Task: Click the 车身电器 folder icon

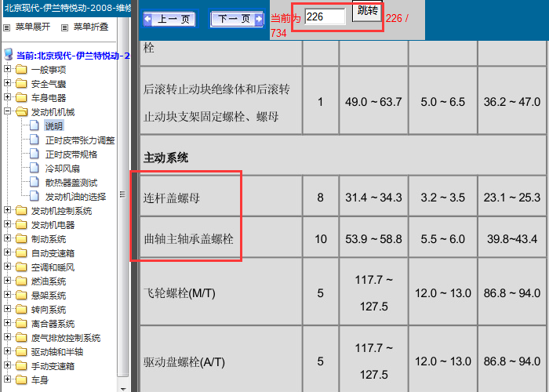Action: click(x=21, y=98)
